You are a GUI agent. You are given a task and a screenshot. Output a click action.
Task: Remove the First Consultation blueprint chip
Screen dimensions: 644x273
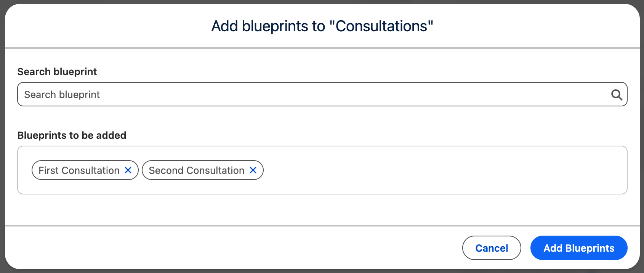(128, 170)
